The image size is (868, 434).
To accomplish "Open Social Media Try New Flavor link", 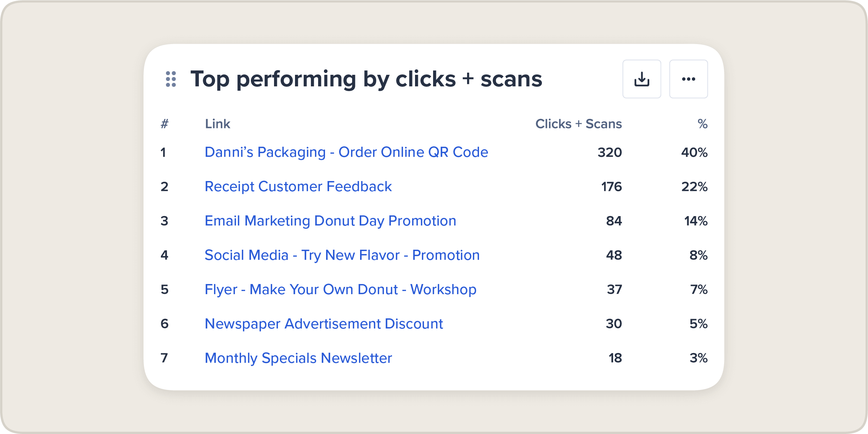I will (342, 255).
